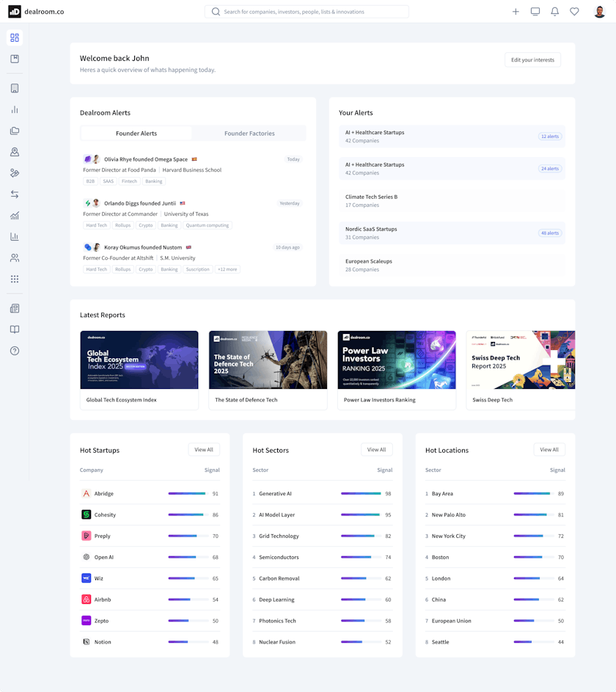The height and width of the screenshot is (692, 616).
Task: Open favorites via the heart icon
Action: (x=574, y=12)
